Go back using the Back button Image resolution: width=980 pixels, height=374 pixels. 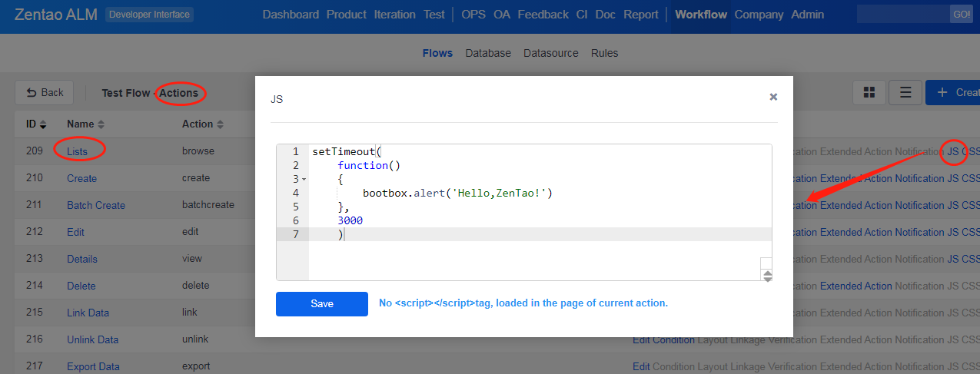[45, 92]
